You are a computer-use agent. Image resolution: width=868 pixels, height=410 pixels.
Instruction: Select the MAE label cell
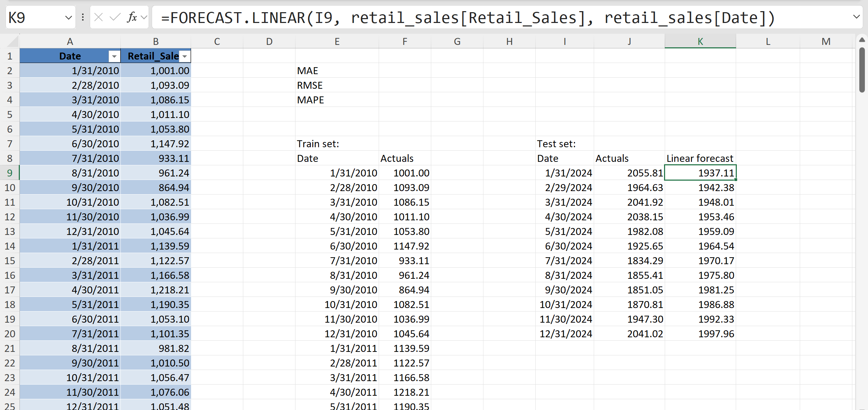[x=336, y=71]
